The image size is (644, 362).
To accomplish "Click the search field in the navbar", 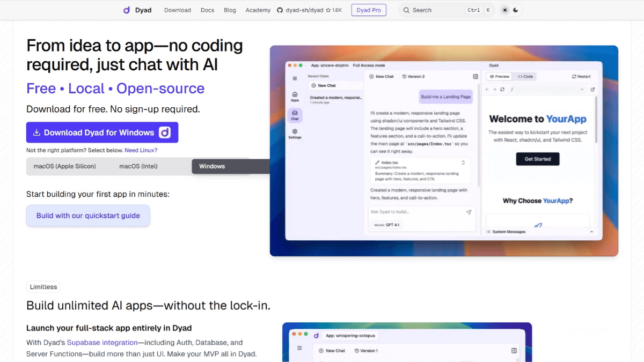I will pyautogui.click(x=434, y=10).
